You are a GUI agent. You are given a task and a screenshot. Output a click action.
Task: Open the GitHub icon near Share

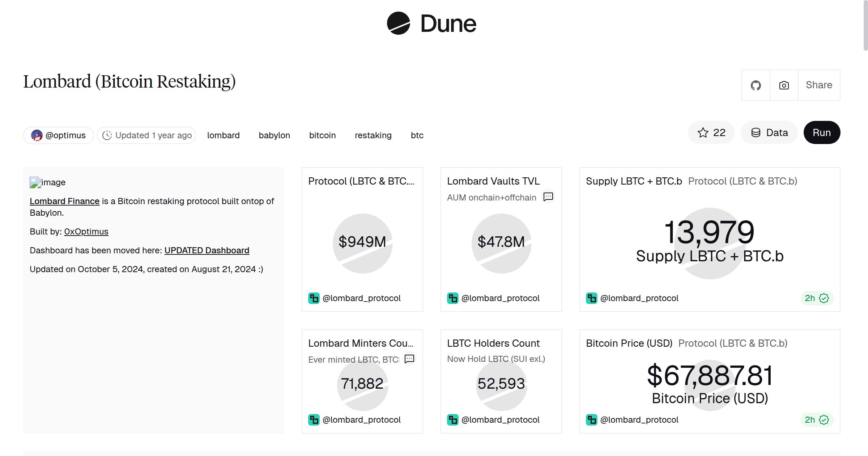[756, 85]
